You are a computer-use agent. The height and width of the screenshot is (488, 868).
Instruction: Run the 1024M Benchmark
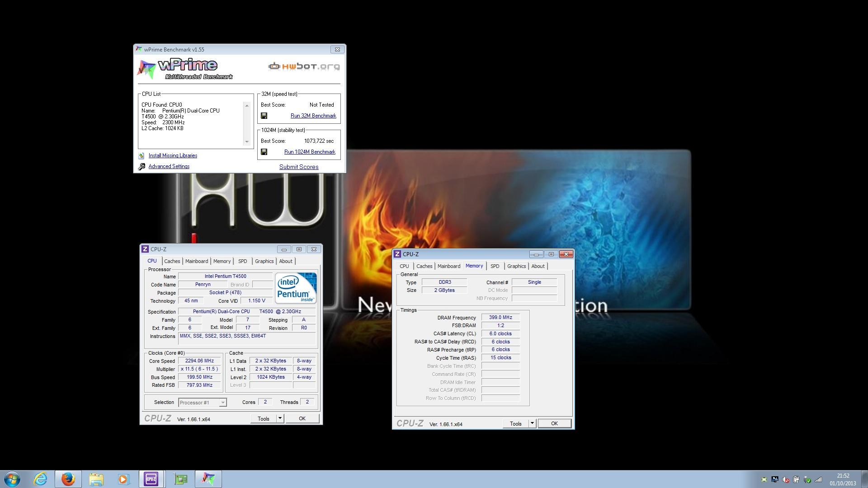point(310,152)
